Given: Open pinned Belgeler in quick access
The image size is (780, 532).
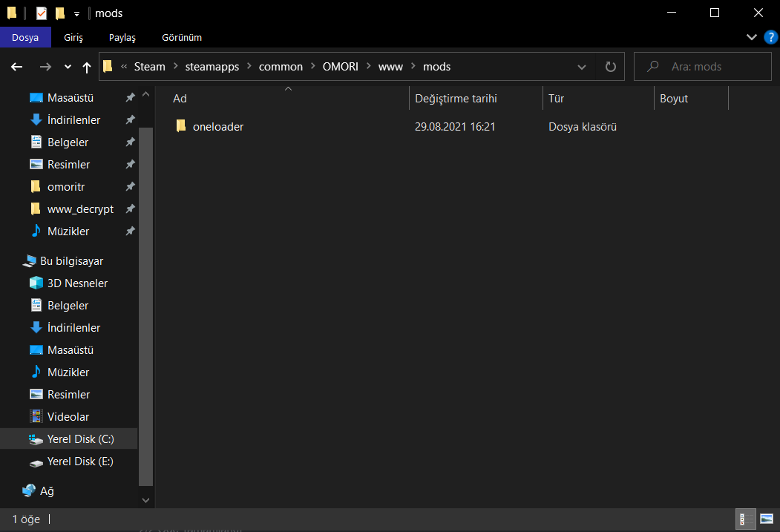Looking at the screenshot, I should click(68, 142).
